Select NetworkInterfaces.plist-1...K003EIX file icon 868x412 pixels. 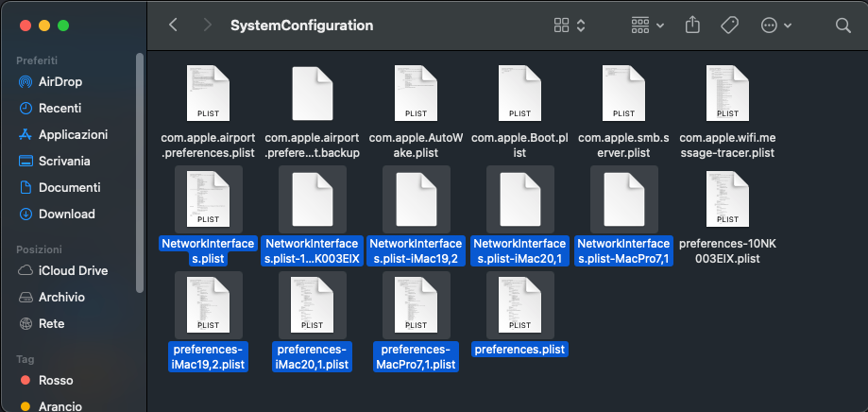click(313, 198)
